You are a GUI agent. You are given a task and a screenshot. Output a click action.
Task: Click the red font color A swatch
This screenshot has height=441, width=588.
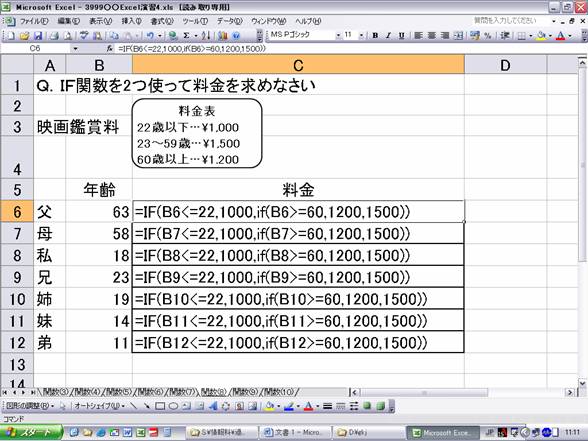pos(560,36)
